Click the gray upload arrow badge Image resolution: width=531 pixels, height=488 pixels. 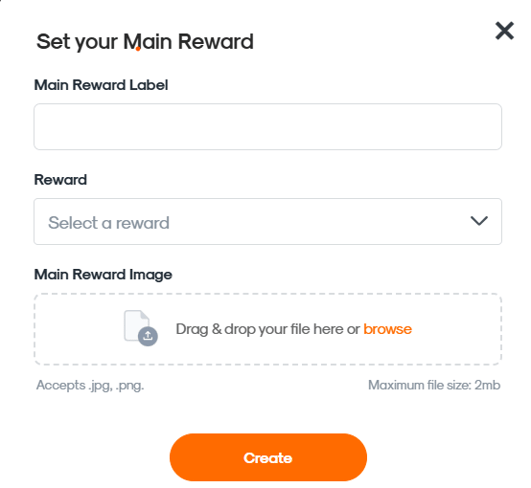[148, 336]
